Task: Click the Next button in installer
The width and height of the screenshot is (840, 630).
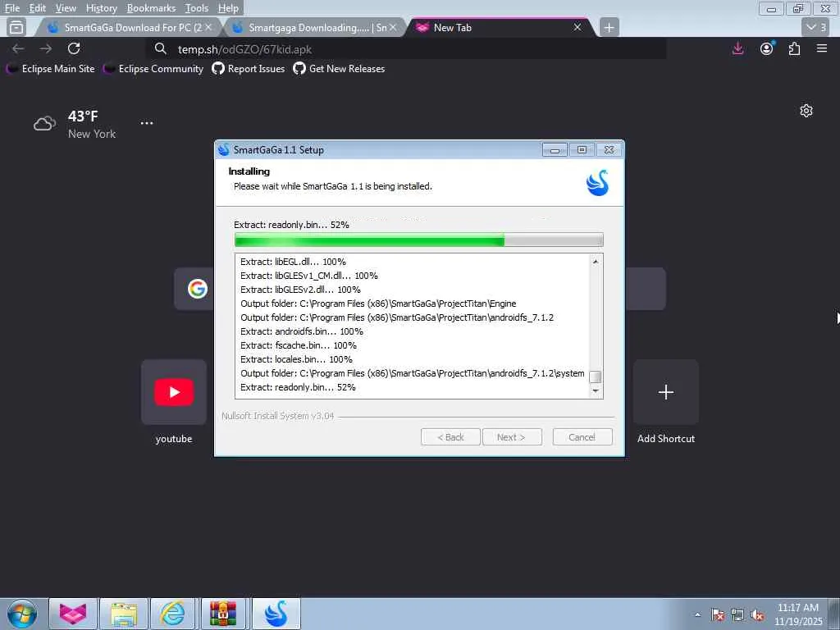Action: [512, 437]
